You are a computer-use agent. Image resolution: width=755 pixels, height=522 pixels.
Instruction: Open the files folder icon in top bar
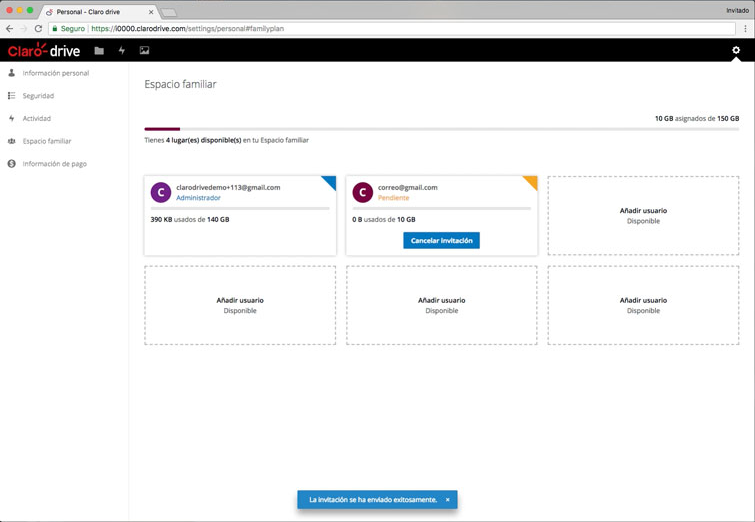99,50
